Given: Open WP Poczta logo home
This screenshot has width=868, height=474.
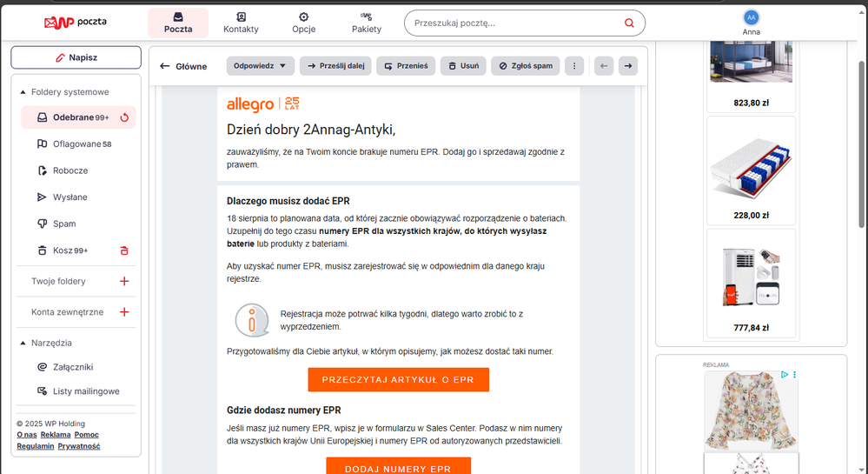Looking at the screenshot, I should click(76, 22).
